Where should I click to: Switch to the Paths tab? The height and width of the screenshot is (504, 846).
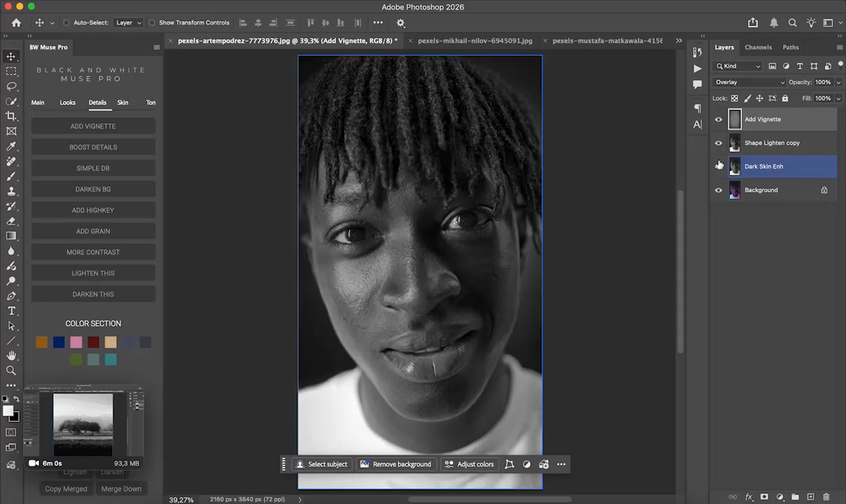click(x=791, y=48)
